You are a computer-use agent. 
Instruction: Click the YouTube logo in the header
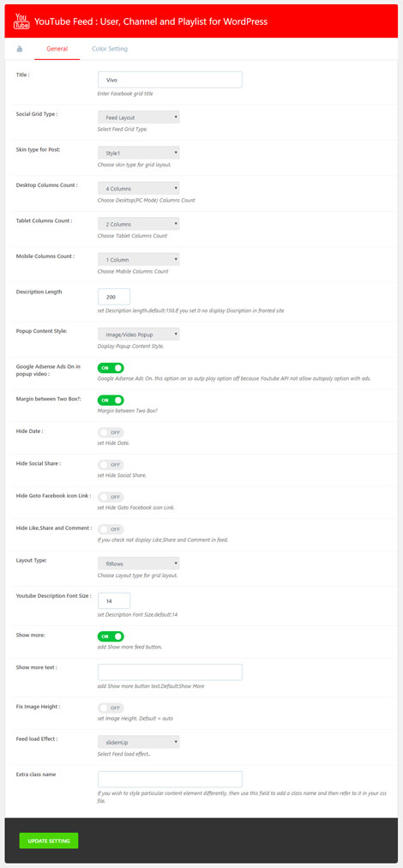[21, 21]
